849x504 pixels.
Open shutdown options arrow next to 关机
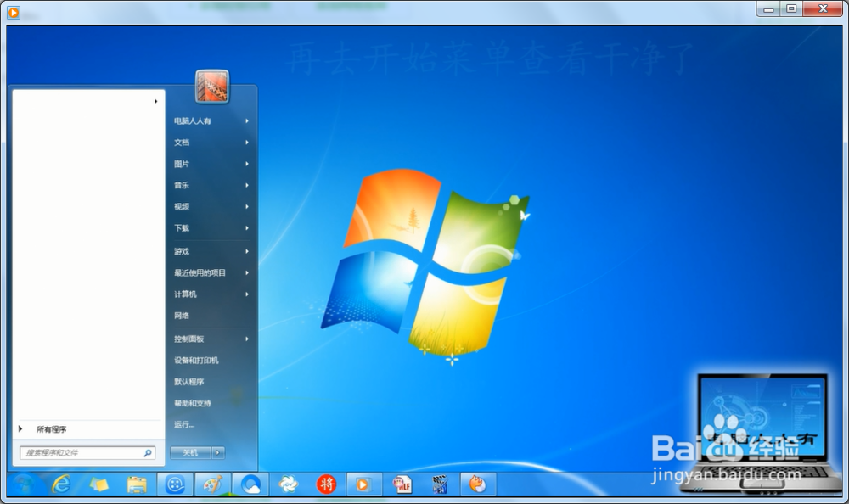pos(218,452)
